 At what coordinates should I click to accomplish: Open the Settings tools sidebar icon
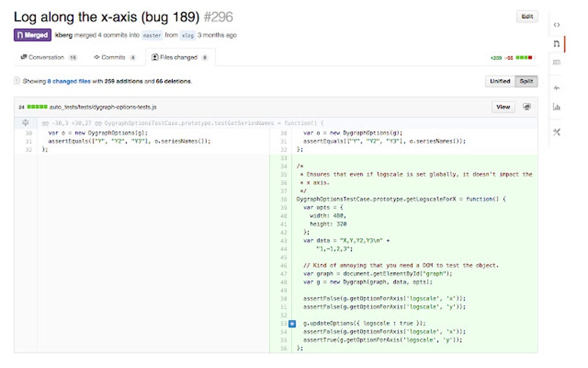coord(557,132)
